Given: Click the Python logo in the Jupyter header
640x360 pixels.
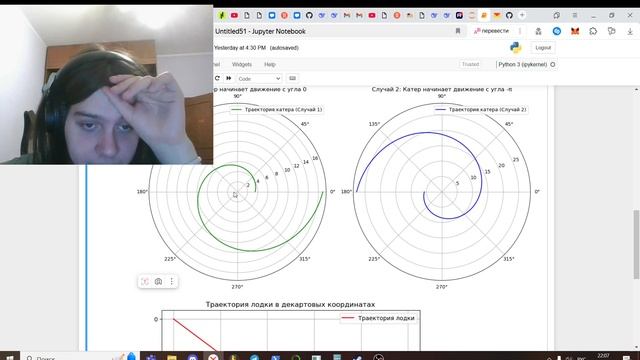Looking at the screenshot, I should point(516,47).
